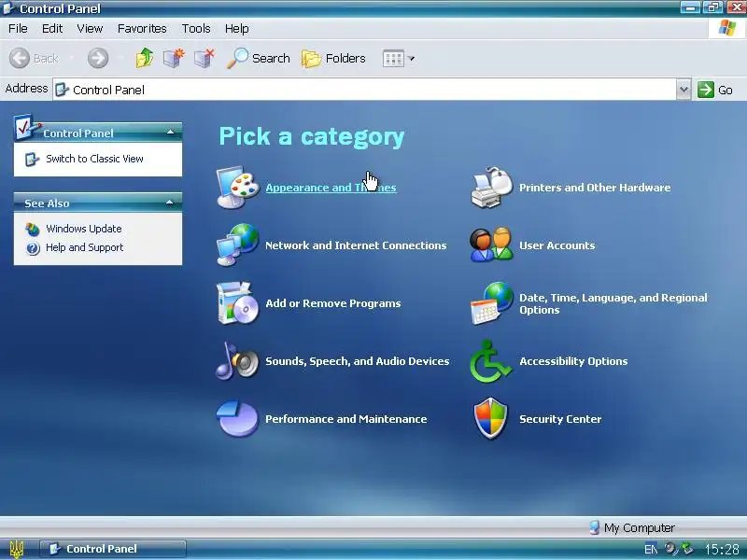Open Network and Internet Connections link
The image size is (747, 560).
click(356, 245)
